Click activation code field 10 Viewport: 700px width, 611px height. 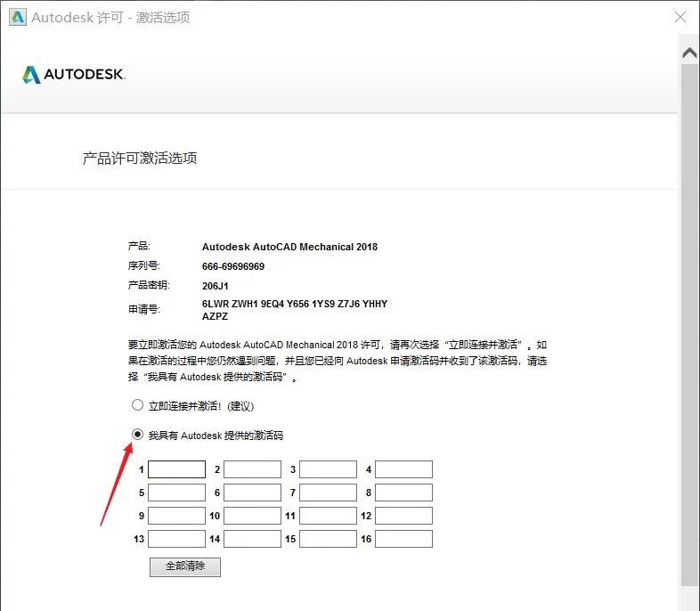pos(252,516)
